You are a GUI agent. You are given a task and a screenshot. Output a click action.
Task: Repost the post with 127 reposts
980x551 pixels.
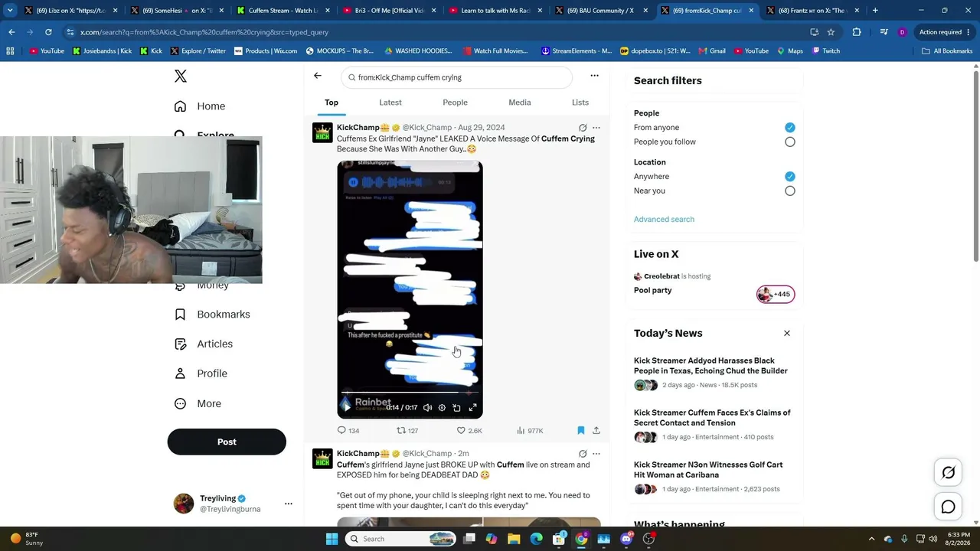(x=407, y=431)
